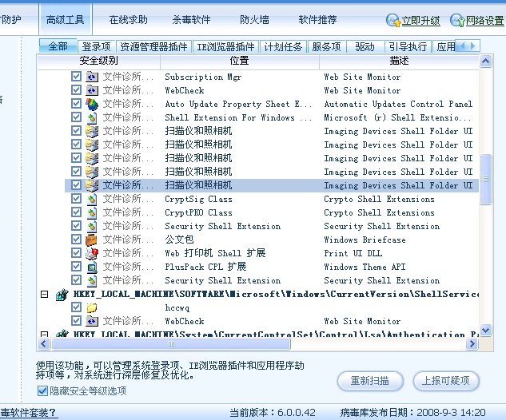Uncheck the CryptSig Class checkbox
This screenshot has height=420, width=506.
pyautogui.click(x=76, y=199)
